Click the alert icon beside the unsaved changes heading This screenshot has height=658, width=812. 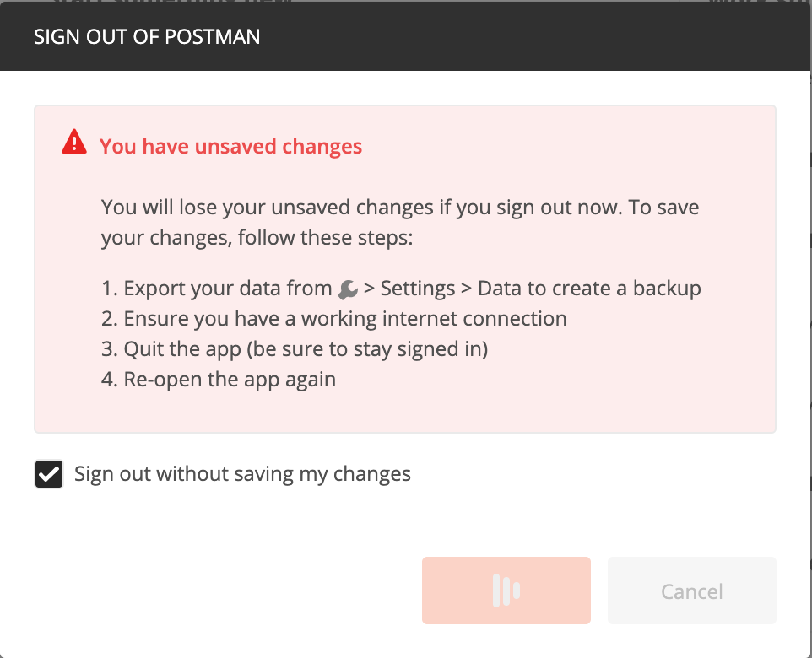(74, 143)
